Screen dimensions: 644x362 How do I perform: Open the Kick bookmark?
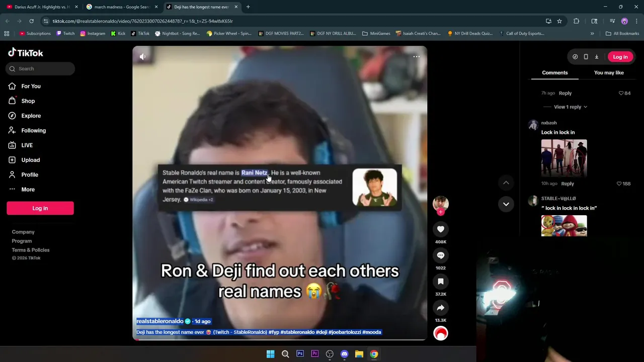point(118,34)
